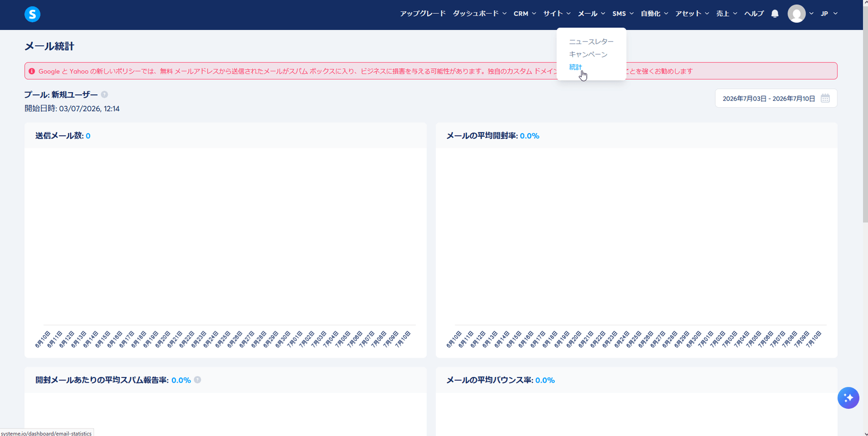Image resolution: width=868 pixels, height=436 pixels.
Task: Expand the アセット dropdown menu
Action: point(692,13)
